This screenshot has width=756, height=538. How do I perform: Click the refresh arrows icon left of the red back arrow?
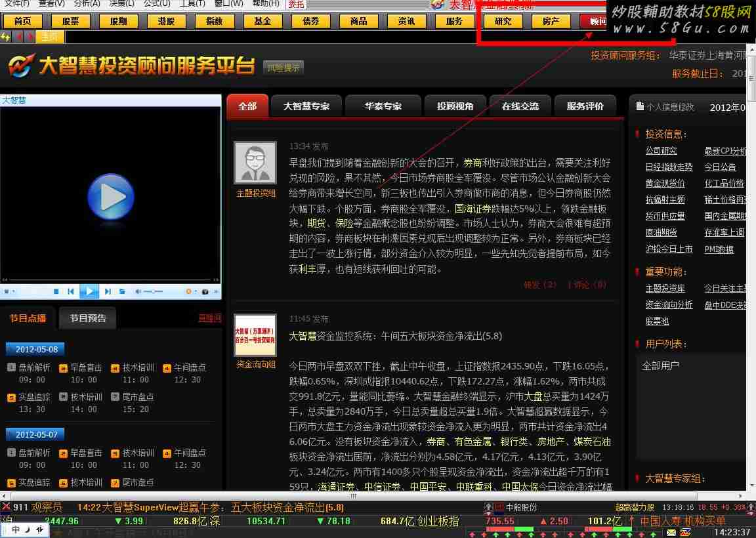point(5,37)
